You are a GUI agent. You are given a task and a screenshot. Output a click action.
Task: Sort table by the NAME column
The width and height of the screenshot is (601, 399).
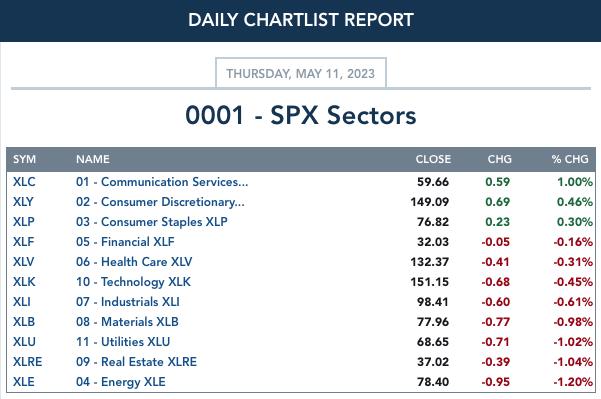(93, 159)
